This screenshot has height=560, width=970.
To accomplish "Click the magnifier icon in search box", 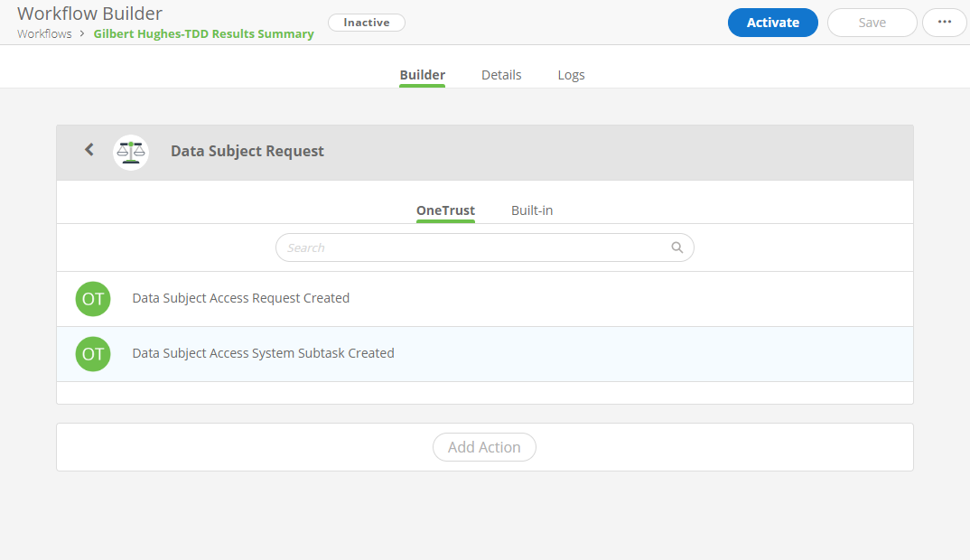I will [x=676, y=247].
